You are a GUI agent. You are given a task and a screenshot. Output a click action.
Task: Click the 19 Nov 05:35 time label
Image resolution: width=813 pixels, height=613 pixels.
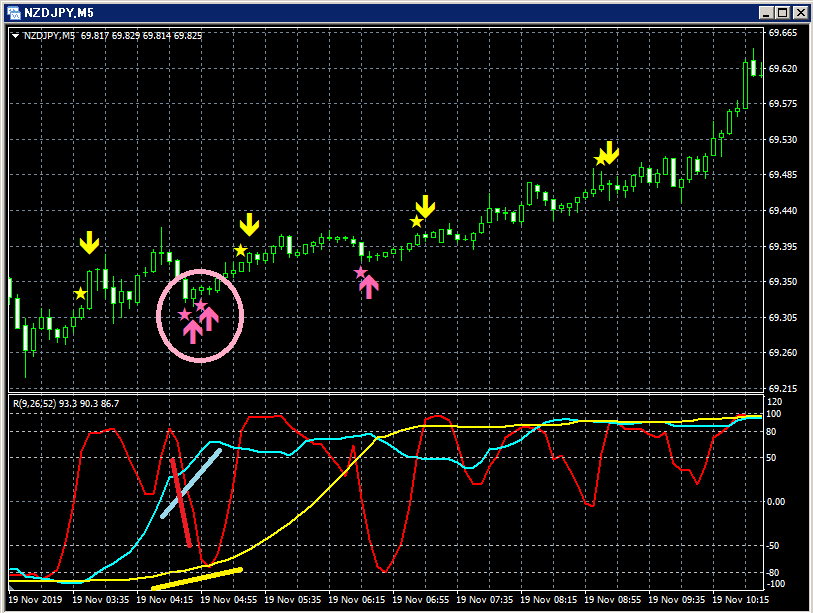point(293,600)
